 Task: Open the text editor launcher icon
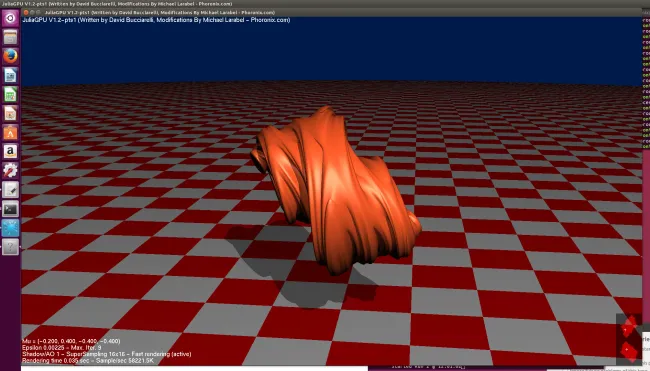pyautogui.click(x=10, y=190)
